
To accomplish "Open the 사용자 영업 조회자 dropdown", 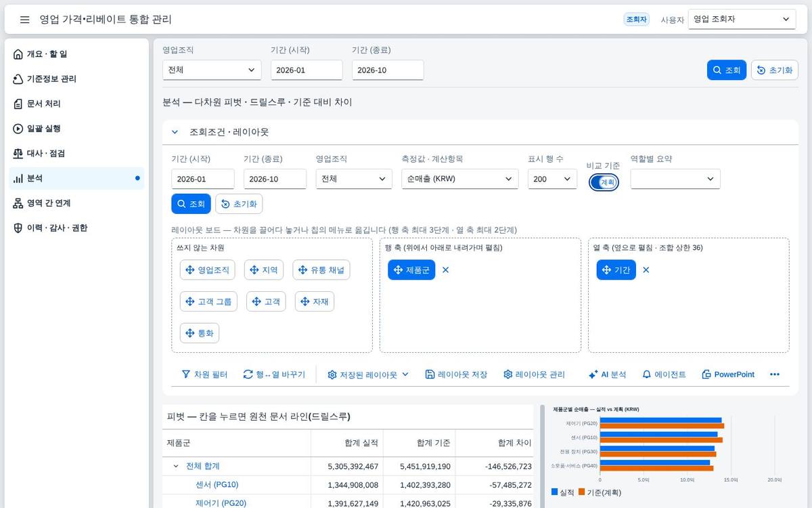I will pos(742,20).
